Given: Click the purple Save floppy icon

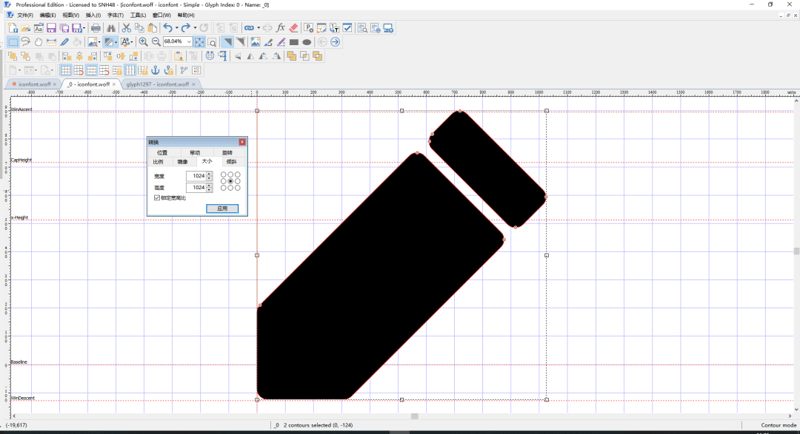Looking at the screenshot, I should 51,29.
